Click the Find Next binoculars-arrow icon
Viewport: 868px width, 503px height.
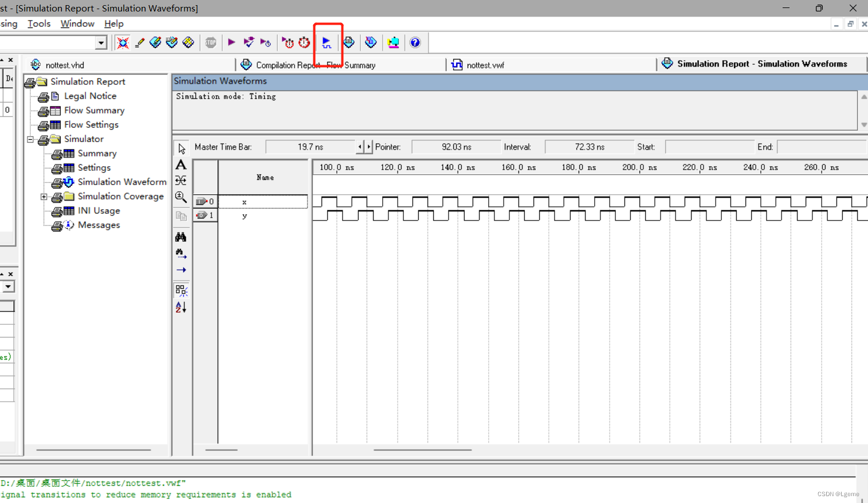181,253
